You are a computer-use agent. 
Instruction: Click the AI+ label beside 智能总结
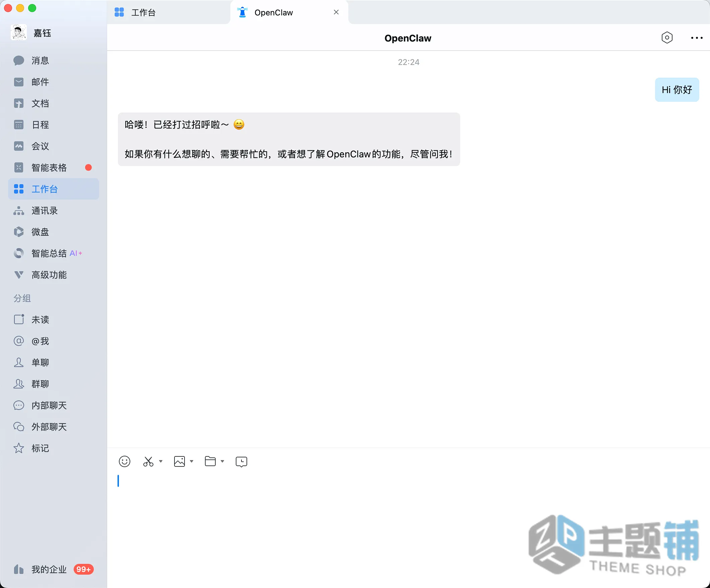tap(76, 253)
